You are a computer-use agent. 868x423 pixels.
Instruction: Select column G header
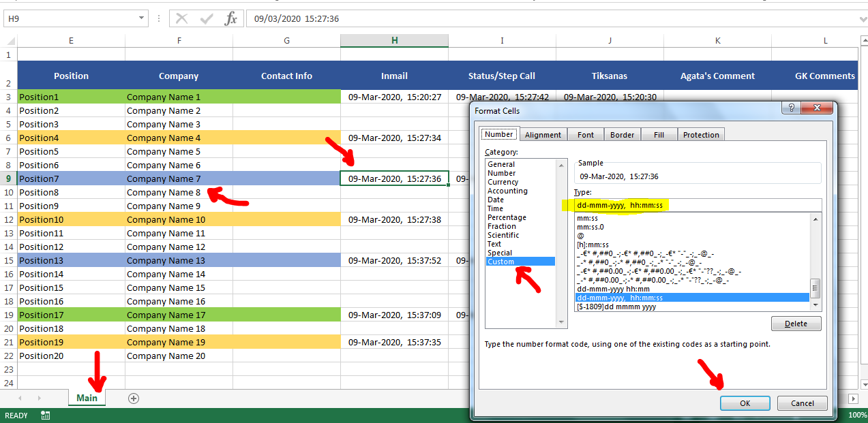pyautogui.click(x=287, y=41)
